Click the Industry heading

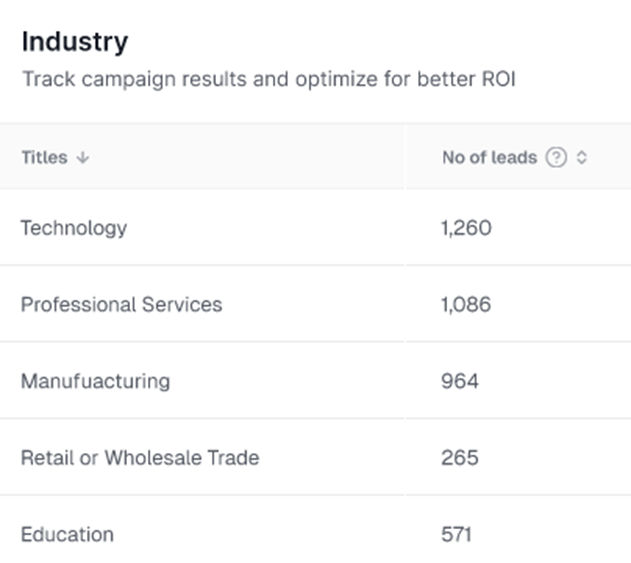[x=75, y=42]
